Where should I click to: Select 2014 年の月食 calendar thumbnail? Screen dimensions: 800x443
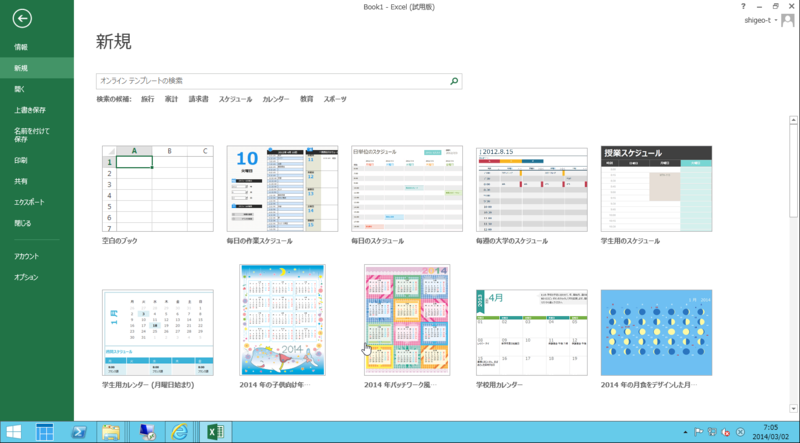(657, 333)
